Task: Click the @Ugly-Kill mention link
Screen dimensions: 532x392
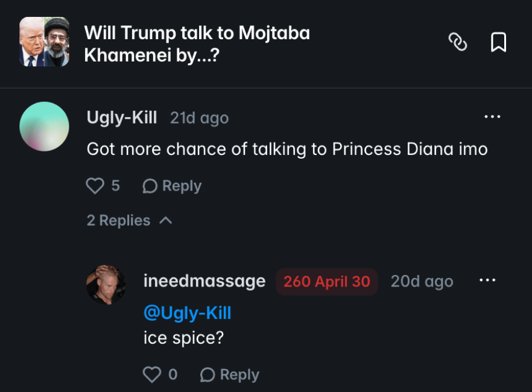Action: click(188, 312)
